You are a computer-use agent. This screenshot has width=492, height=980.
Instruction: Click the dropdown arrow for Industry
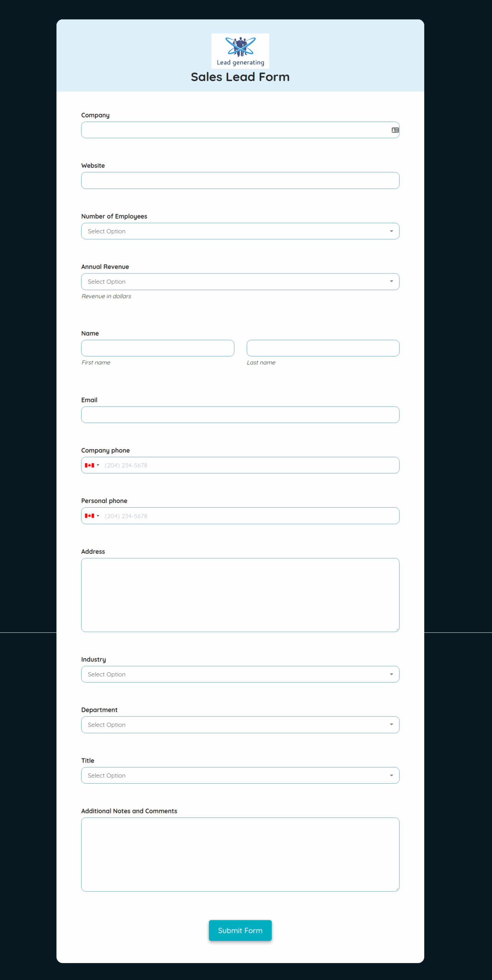pyautogui.click(x=391, y=674)
